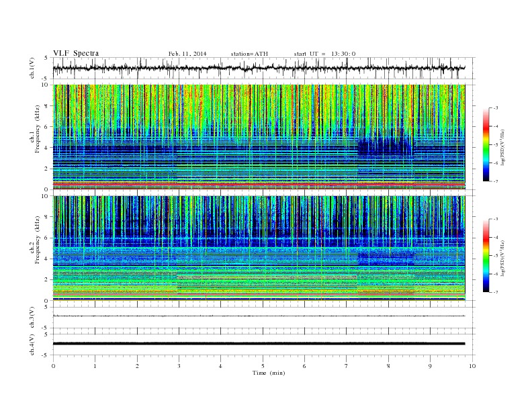Viewport: 532px width, 411px height.
Task: Click the upper PSD color scale bar
Action: click(486, 144)
